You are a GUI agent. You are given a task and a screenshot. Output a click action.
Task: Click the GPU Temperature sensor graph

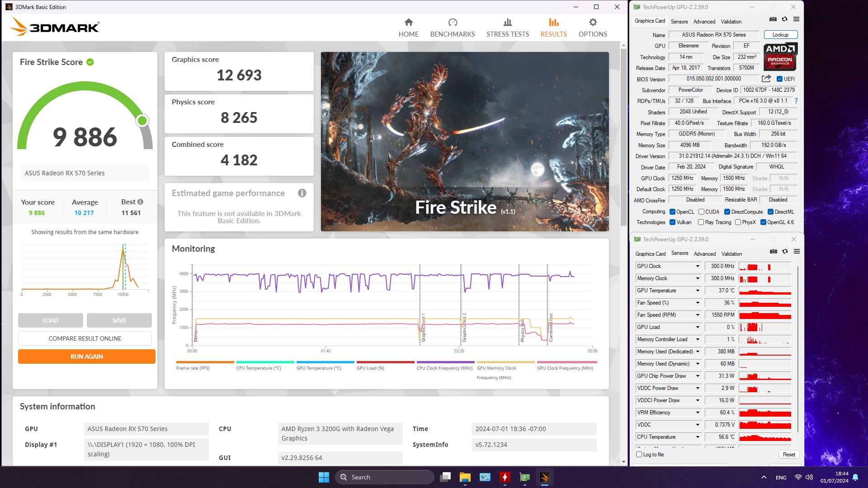click(x=765, y=291)
